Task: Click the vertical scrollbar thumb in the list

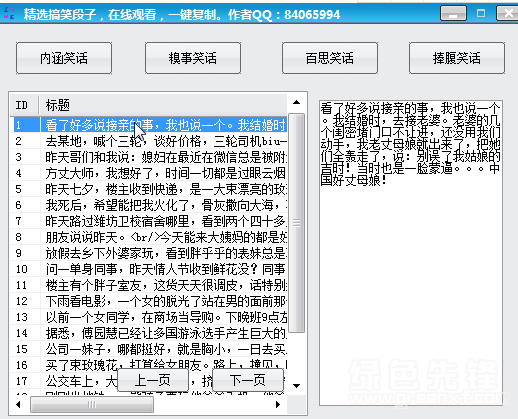Action: (296, 223)
